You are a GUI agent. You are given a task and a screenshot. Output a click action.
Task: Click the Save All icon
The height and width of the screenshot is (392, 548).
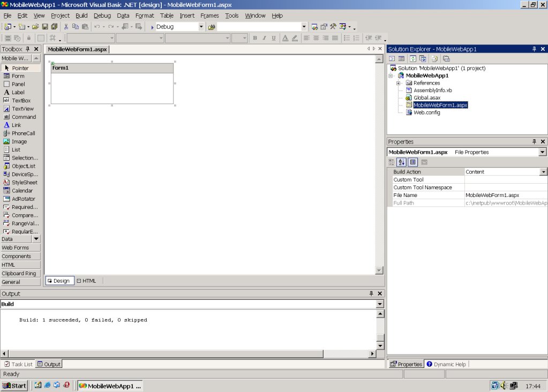(x=54, y=27)
